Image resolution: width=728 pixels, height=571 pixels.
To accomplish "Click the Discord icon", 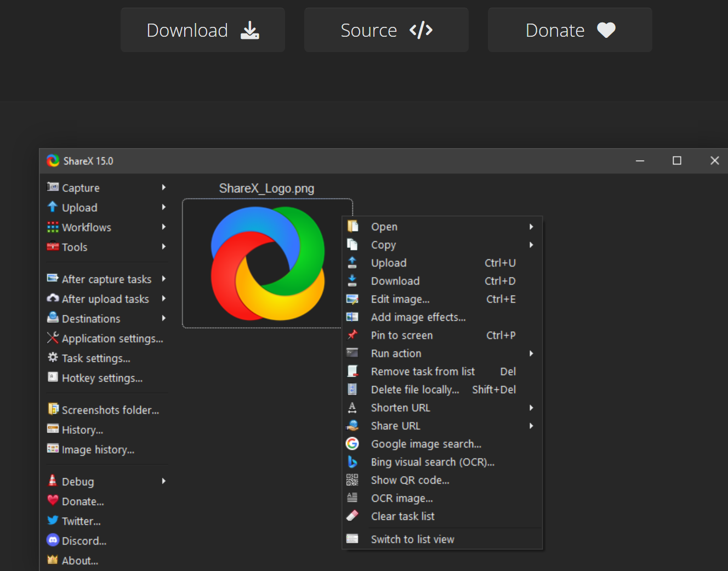I will tap(53, 540).
